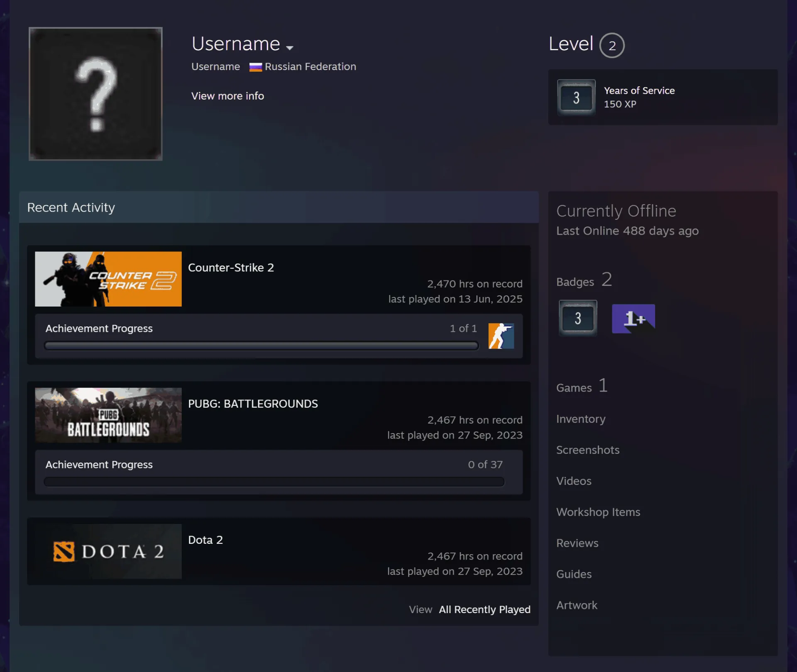Select the purple 1+ game collector badge

(633, 318)
